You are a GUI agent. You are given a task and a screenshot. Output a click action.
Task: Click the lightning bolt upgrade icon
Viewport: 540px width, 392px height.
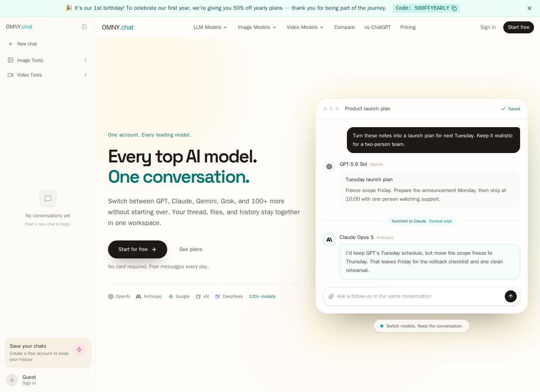tap(79, 350)
